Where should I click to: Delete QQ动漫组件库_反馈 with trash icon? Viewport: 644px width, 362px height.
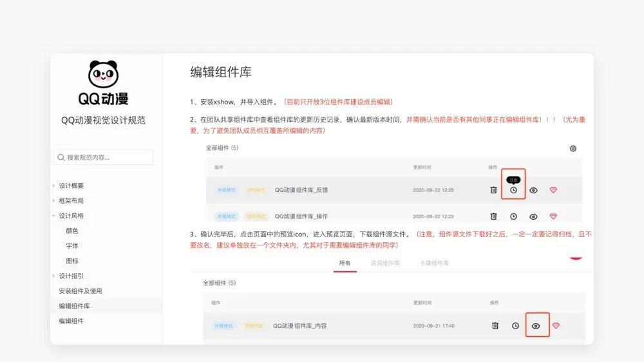pos(494,190)
